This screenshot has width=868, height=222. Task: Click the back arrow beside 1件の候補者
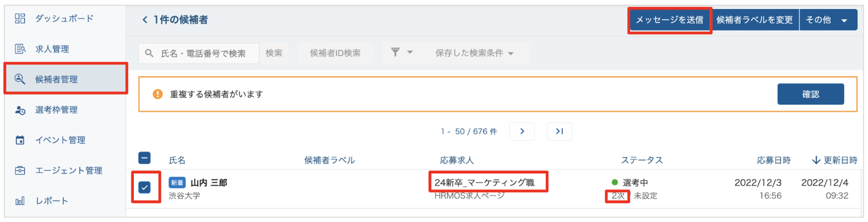point(145,20)
